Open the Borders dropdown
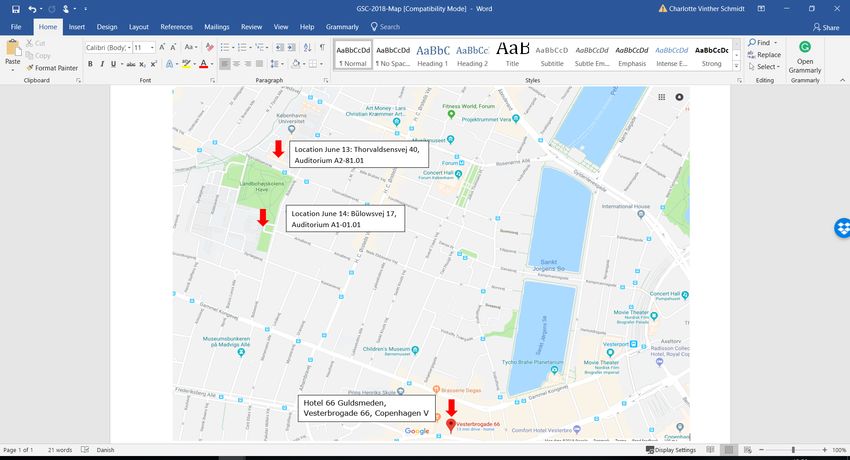This screenshot has height=460, width=850. [321, 64]
